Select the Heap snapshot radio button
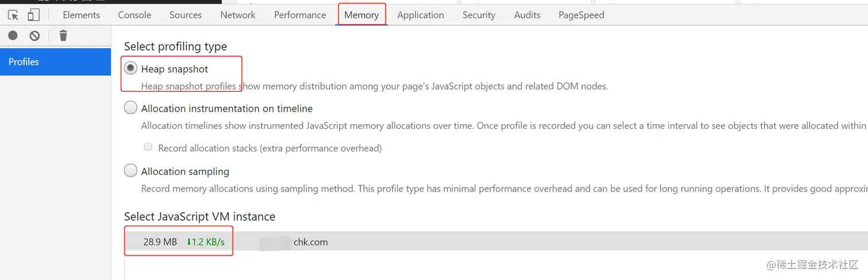 [131, 68]
